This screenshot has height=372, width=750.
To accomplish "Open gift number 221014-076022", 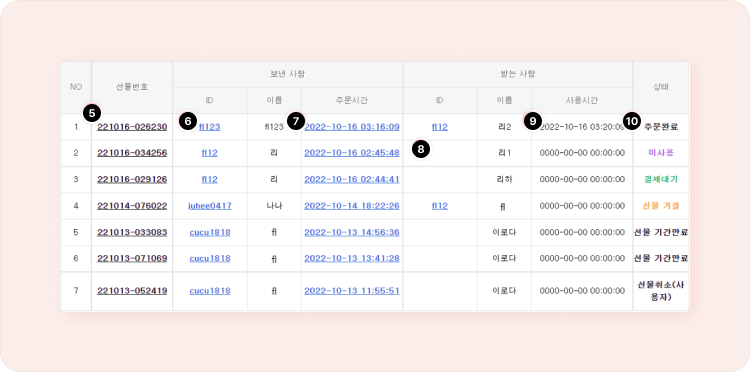I will point(132,206).
